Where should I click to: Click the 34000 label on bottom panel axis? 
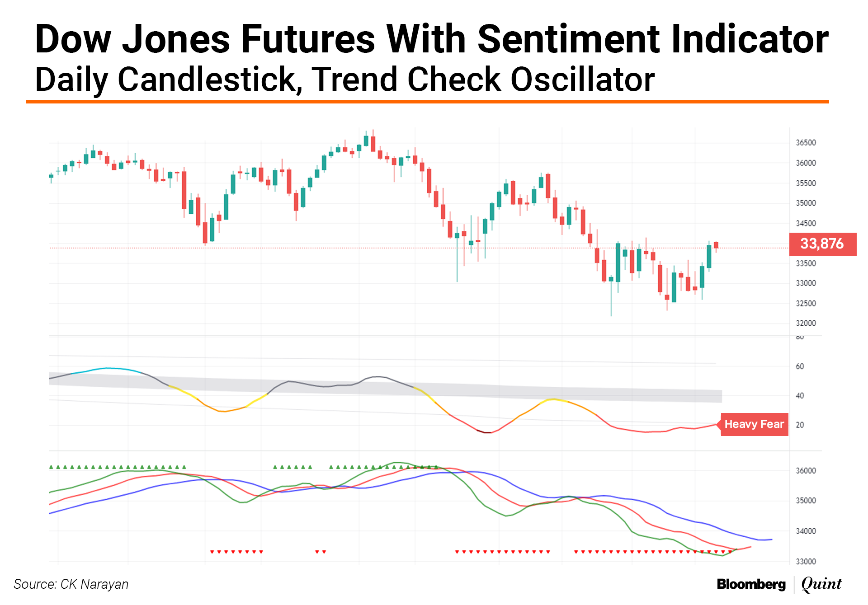(806, 531)
